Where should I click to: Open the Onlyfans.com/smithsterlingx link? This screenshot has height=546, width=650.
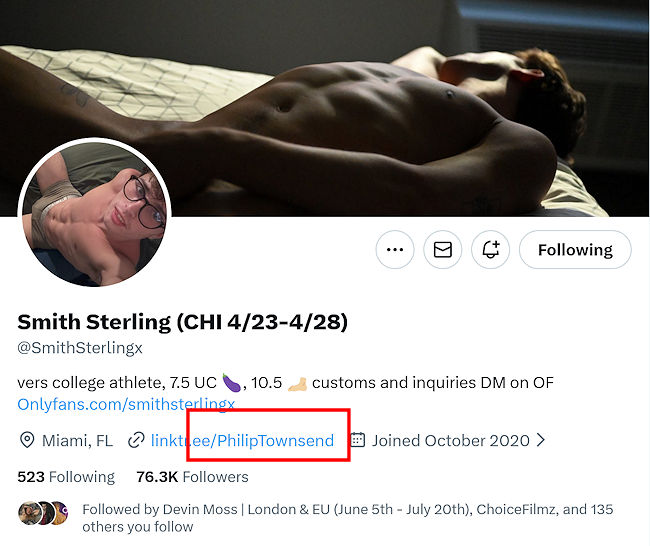coord(126,405)
